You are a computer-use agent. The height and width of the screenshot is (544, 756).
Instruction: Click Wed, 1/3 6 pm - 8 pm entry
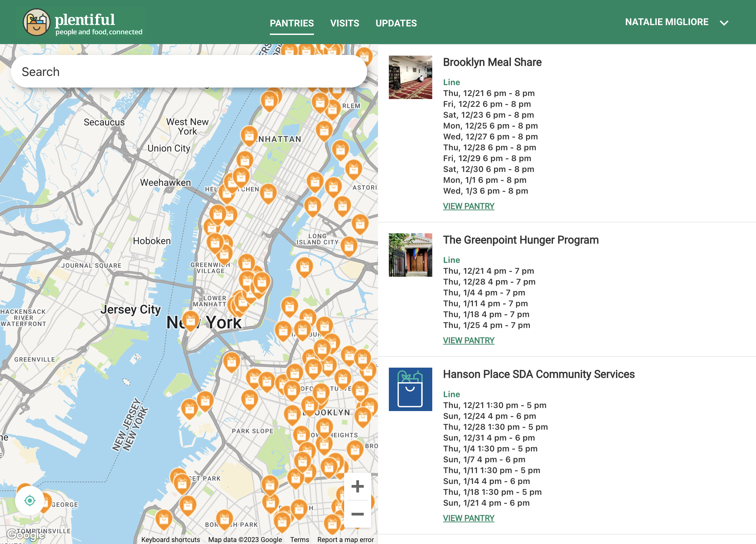click(x=485, y=191)
